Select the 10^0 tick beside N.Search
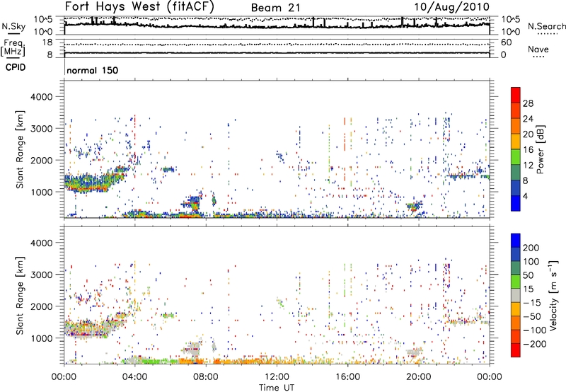 point(511,32)
